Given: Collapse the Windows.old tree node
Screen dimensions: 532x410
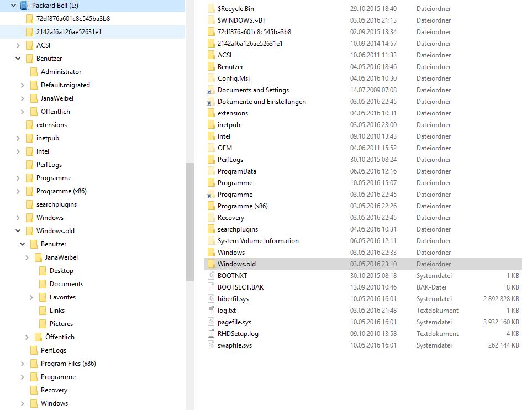Looking at the screenshot, I should tap(18, 231).
